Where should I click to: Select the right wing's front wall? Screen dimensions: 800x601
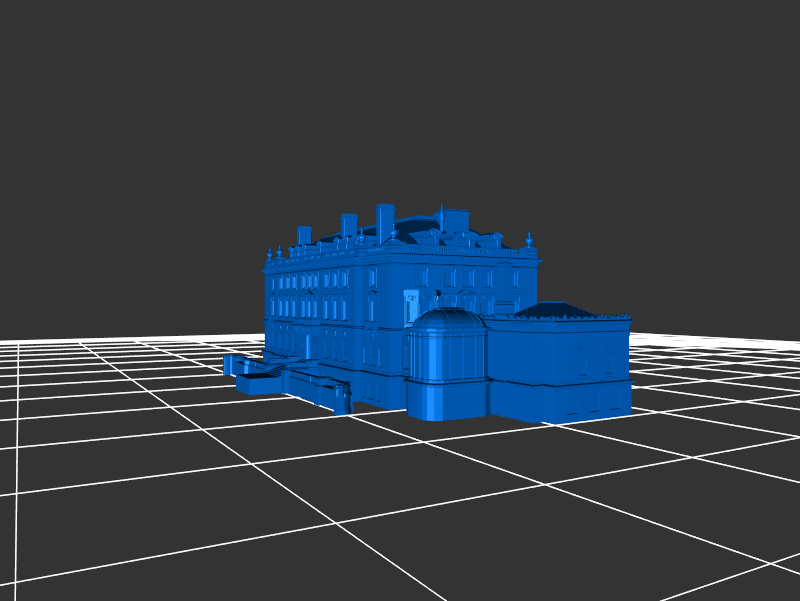tap(558, 350)
